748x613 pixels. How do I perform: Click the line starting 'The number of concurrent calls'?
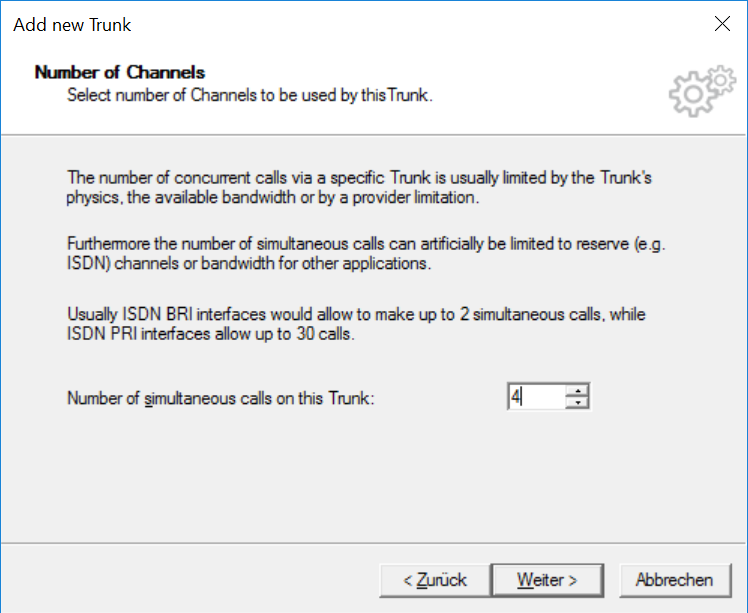coord(359,177)
